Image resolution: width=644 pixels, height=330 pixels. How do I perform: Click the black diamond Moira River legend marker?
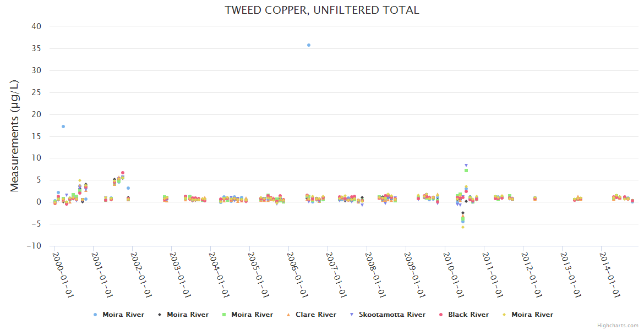[x=160, y=315]
